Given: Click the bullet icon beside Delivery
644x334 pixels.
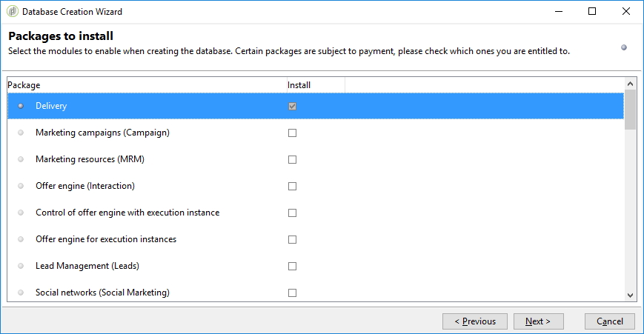Looking at the screenshot, I should pyautogui.click(x=21, y=106).
